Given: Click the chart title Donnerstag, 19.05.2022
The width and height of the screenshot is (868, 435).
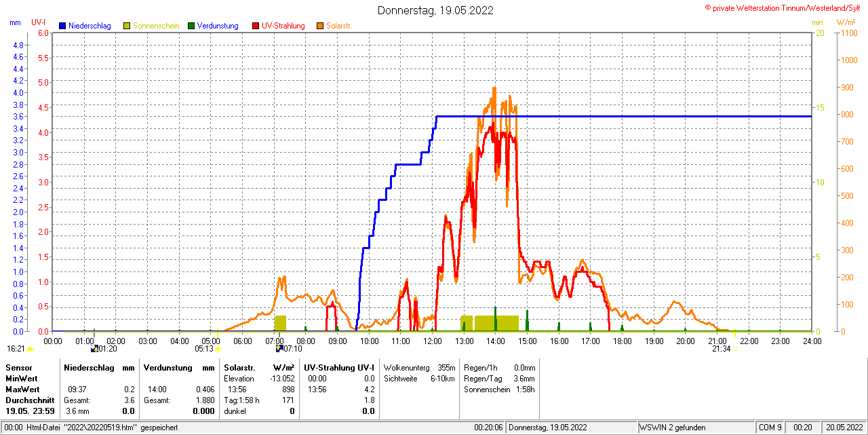Looking at the screenshot, I should coord(435,10).
